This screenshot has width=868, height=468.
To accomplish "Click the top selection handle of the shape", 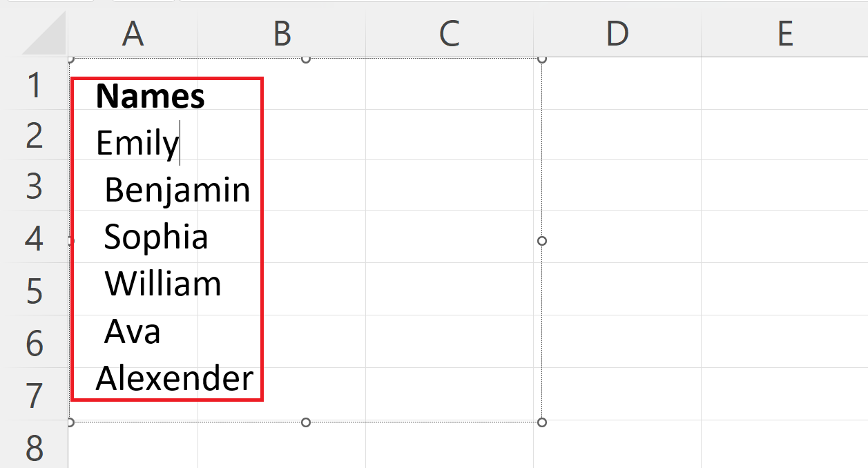I will tap(305, 59).
